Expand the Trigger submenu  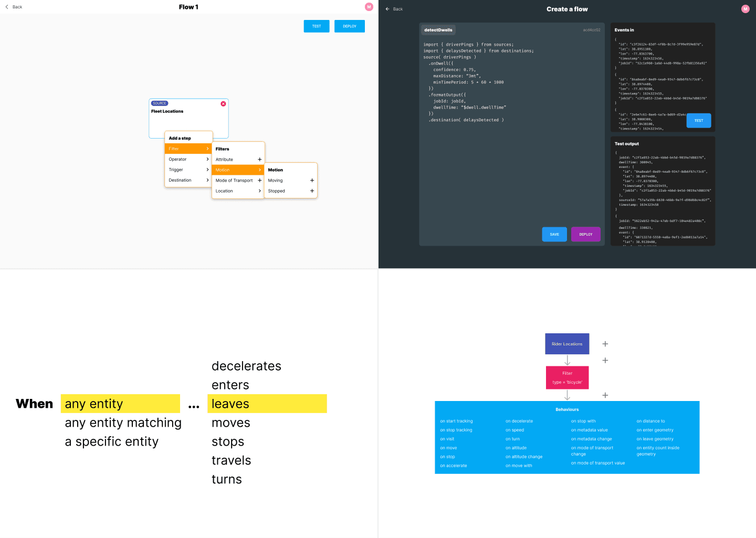pyautogui.click(x=188, y=170)
